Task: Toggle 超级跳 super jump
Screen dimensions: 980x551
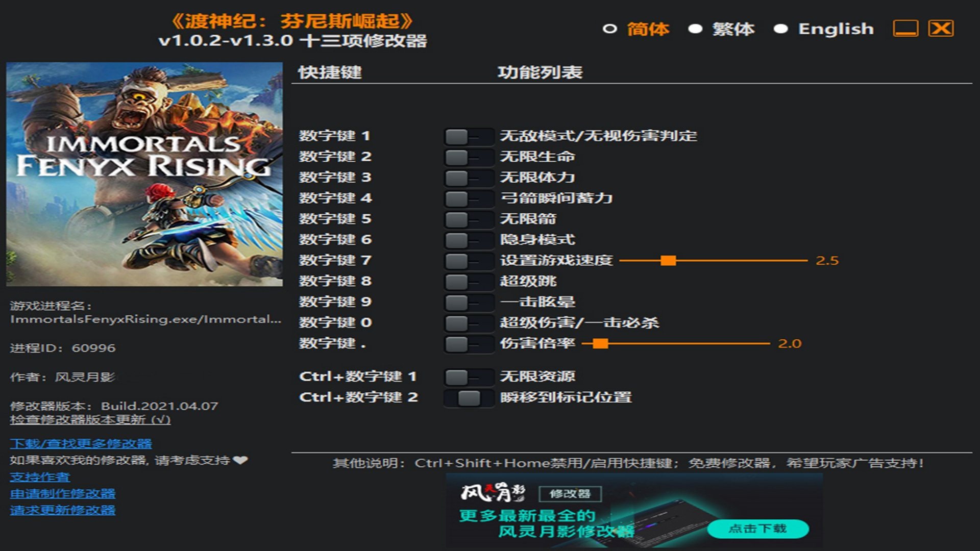Action: coord(468,282)
